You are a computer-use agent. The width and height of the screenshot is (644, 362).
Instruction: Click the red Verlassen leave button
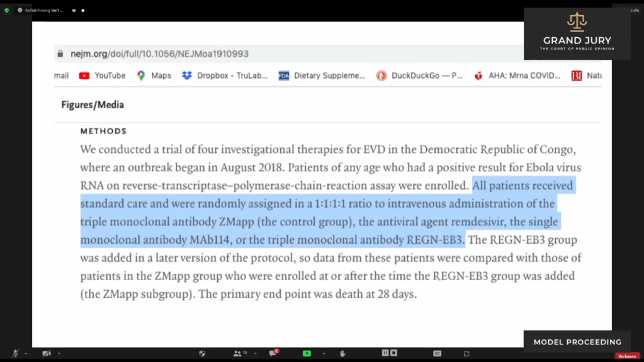pos(627,356)
